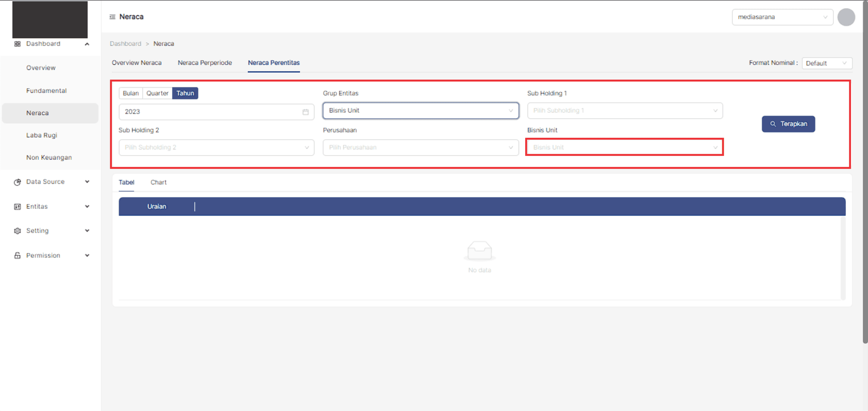Open the Format Nominal Default dropdown
868x411 pixels.
click(x=826, y=63)
